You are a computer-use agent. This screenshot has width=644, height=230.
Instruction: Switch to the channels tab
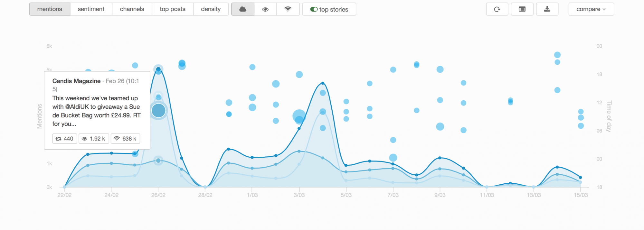tap(132, 9)
